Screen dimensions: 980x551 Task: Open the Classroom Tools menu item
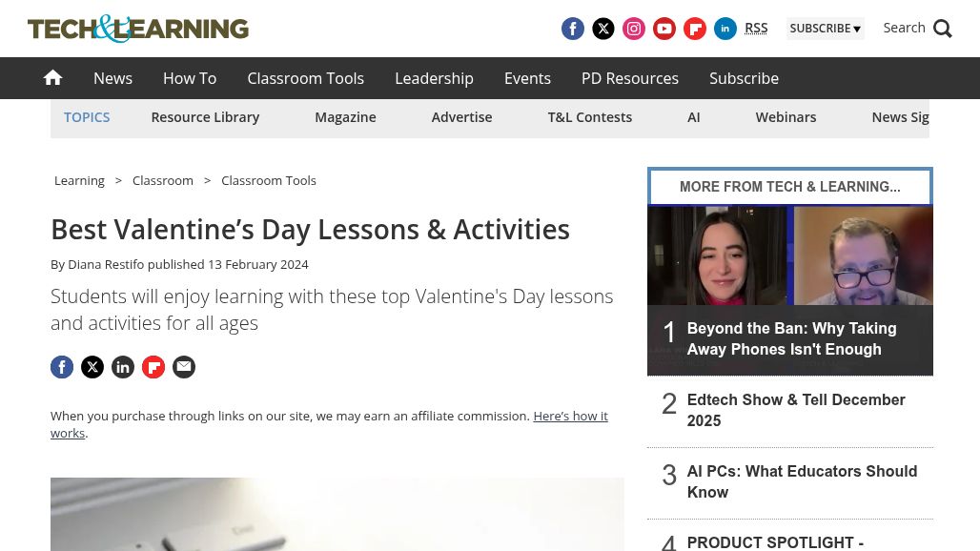click(x=305, y=78)
